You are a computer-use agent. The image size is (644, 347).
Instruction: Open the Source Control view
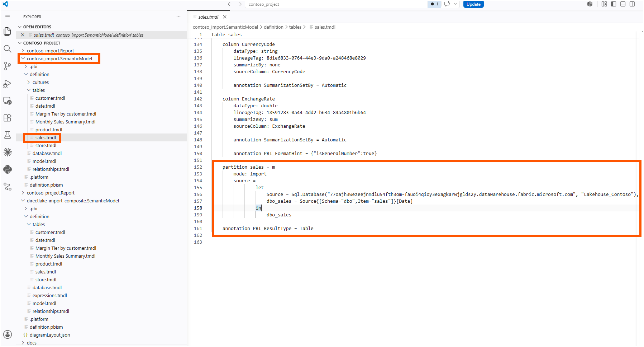(x=7, y=66)
